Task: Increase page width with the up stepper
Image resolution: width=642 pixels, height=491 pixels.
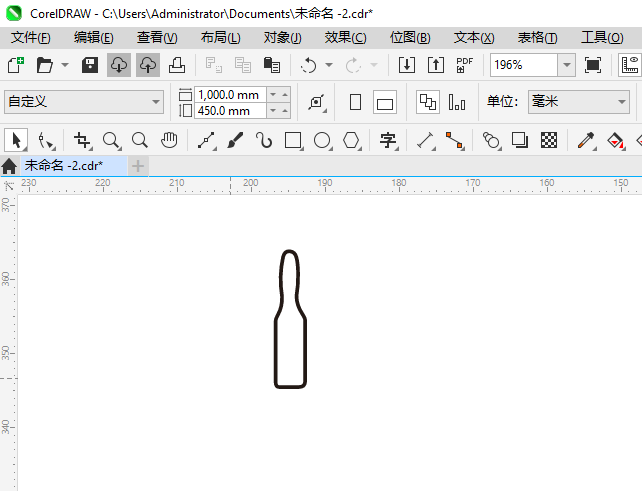Action: tap(285, 95)
